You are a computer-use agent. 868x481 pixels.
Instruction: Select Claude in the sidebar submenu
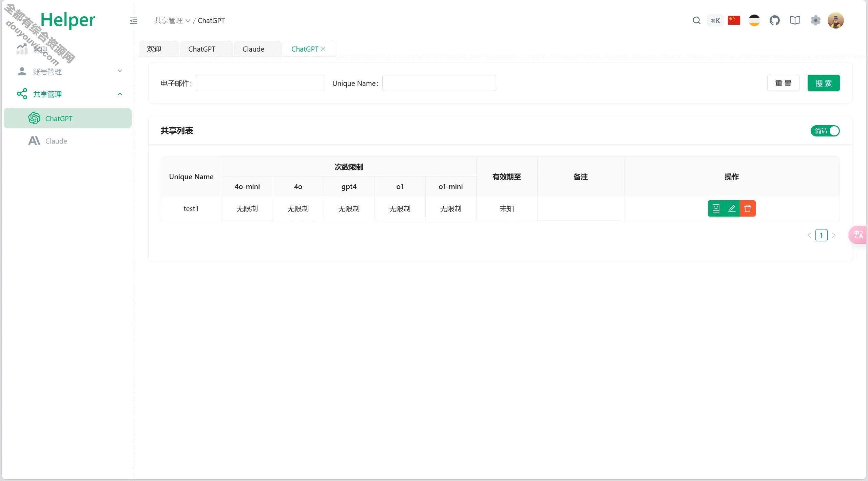tap(68, 141)
